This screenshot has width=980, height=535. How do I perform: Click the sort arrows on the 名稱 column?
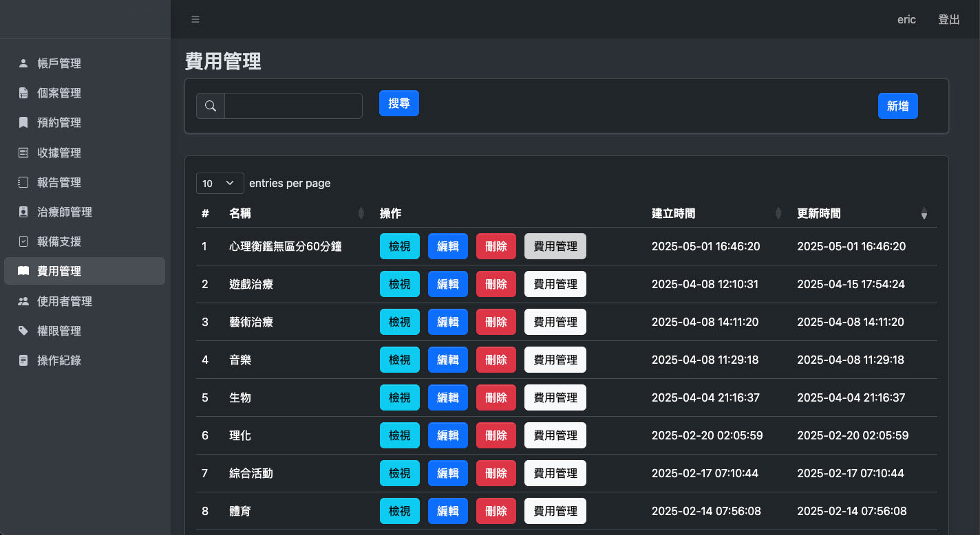[362, 213]
